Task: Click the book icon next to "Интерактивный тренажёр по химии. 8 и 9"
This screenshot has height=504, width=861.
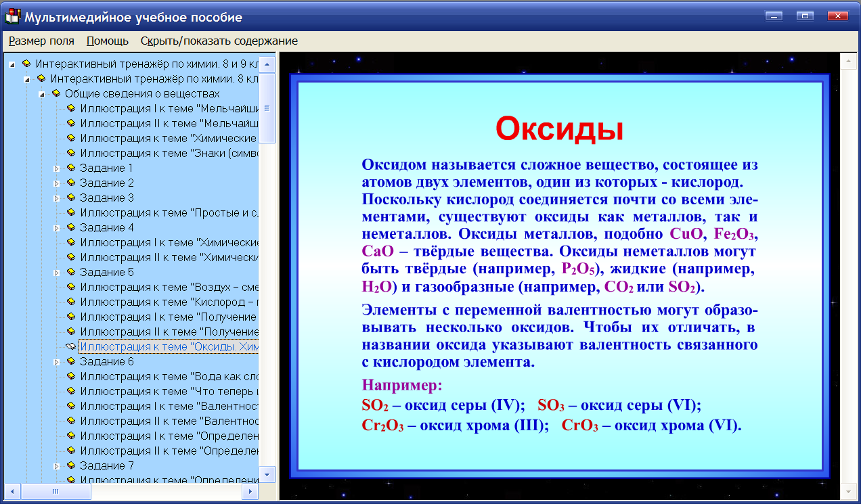Action: click(x=26, y=64)
